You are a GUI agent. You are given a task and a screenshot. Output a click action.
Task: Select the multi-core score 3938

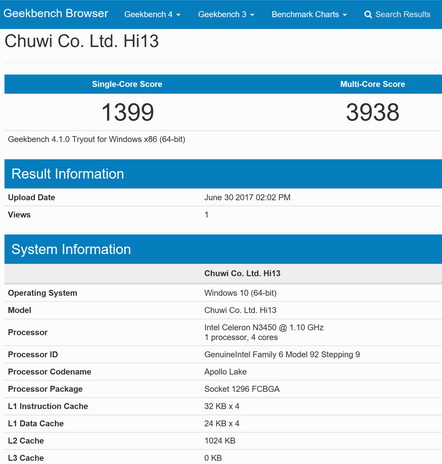[x=373, y=112]
